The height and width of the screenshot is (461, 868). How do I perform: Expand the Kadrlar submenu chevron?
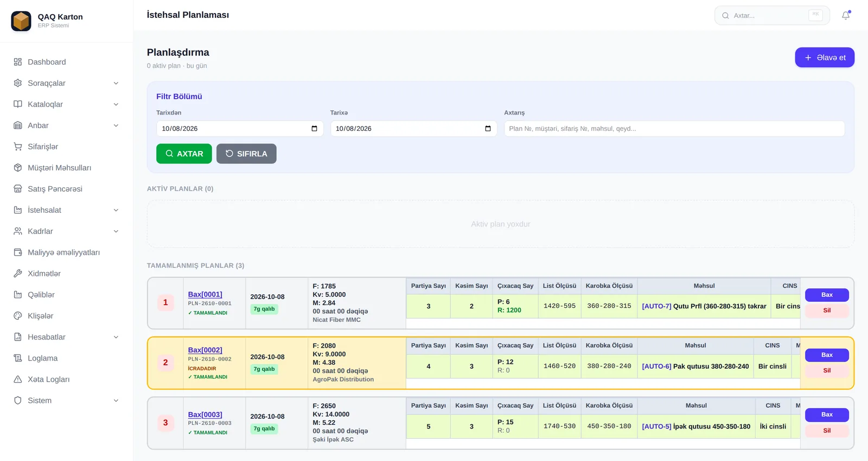pos(116,231)
